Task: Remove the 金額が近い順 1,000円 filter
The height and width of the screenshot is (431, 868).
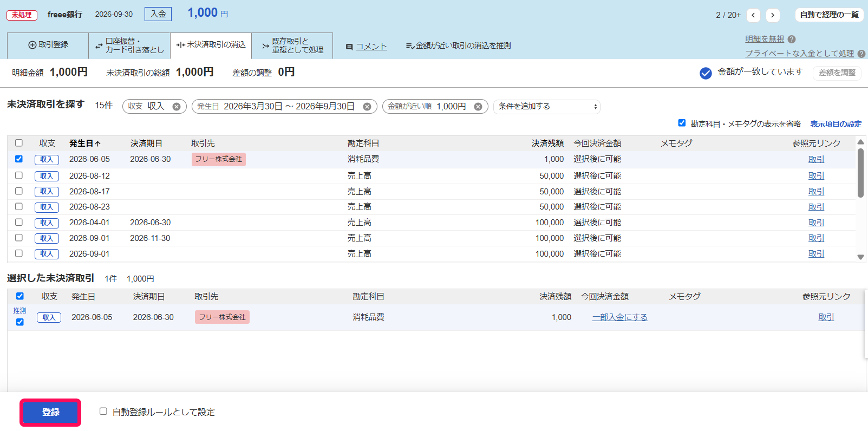Action: coord(478,107)
